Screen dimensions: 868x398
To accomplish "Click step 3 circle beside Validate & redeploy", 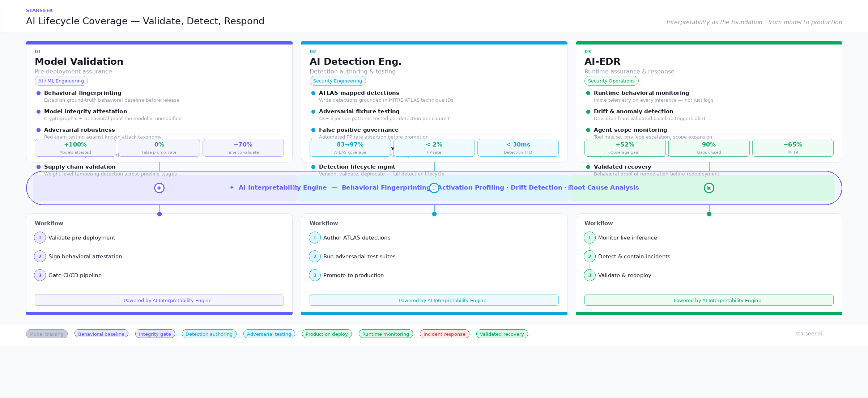I will click(x=589, y=275).
